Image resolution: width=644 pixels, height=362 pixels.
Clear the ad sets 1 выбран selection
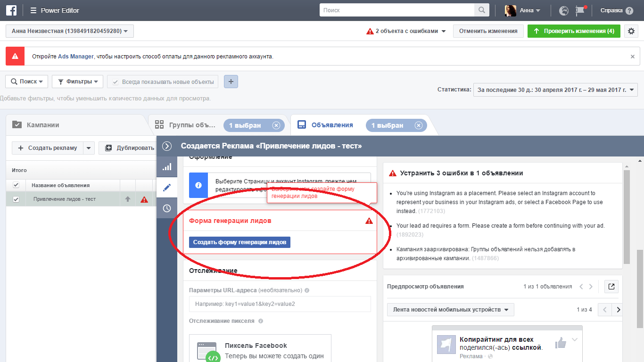[x=276, y=125]
